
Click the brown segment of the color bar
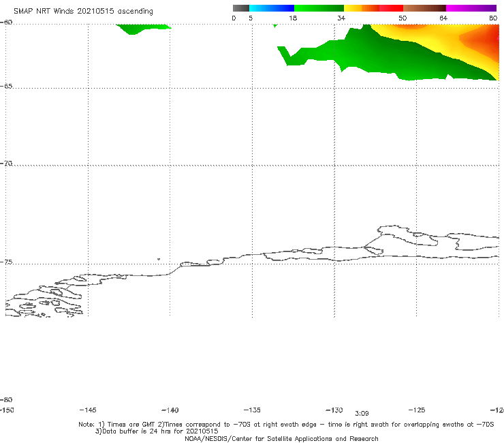click(x=424, y=8)
